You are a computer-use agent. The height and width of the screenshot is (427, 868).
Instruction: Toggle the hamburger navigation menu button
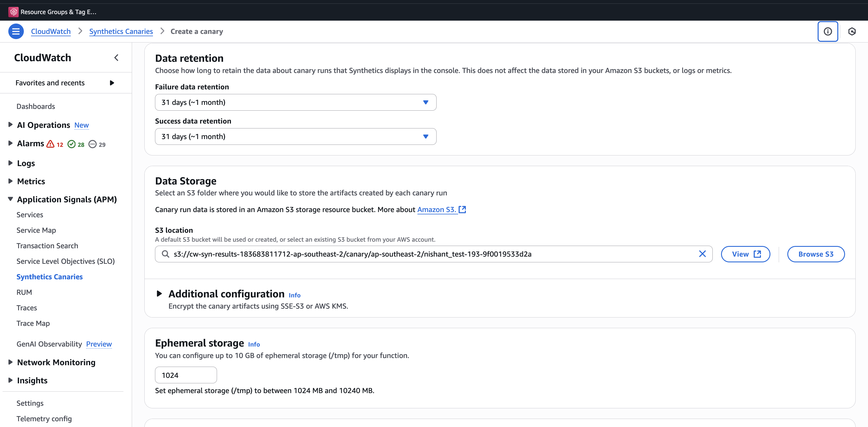coord(16,31)
